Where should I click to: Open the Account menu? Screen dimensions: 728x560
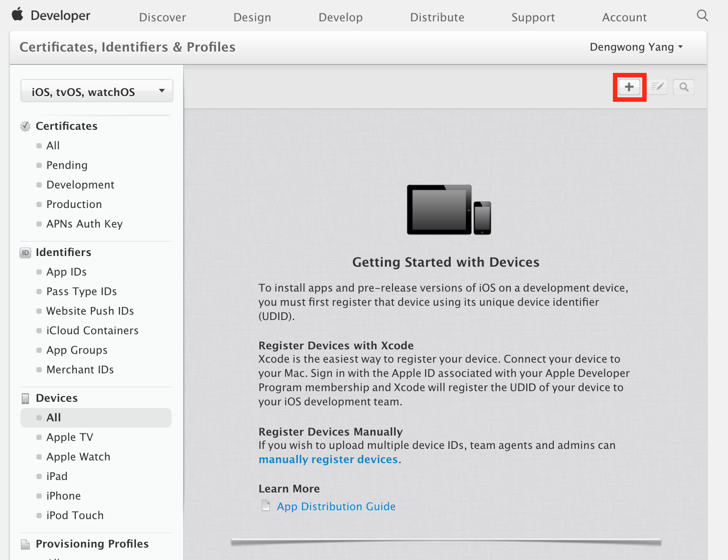624,17
